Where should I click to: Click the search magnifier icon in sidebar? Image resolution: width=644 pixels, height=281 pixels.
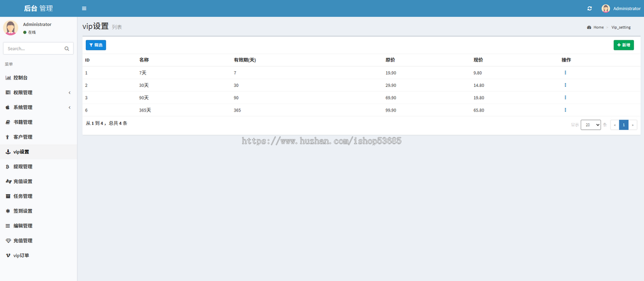pyautogui.click(x=67, y=48)
